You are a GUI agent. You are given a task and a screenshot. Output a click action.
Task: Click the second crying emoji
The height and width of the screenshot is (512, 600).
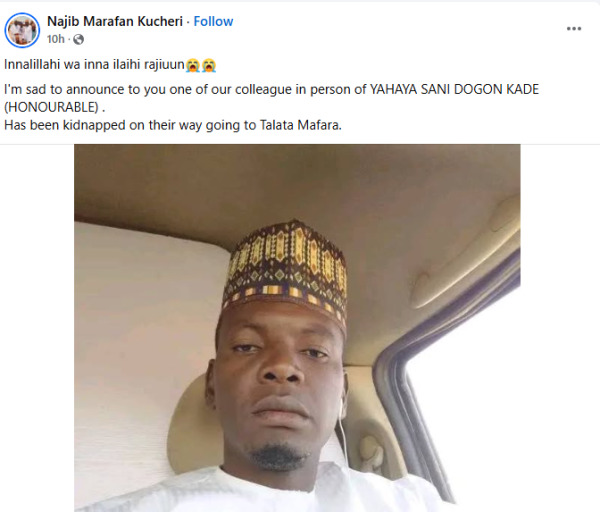209,65
